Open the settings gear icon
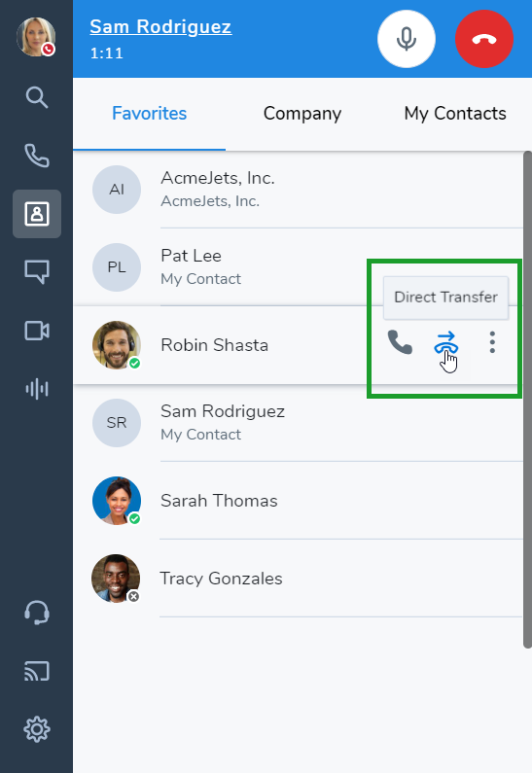This screenshot has height=773, width=532. click(37, 729)
